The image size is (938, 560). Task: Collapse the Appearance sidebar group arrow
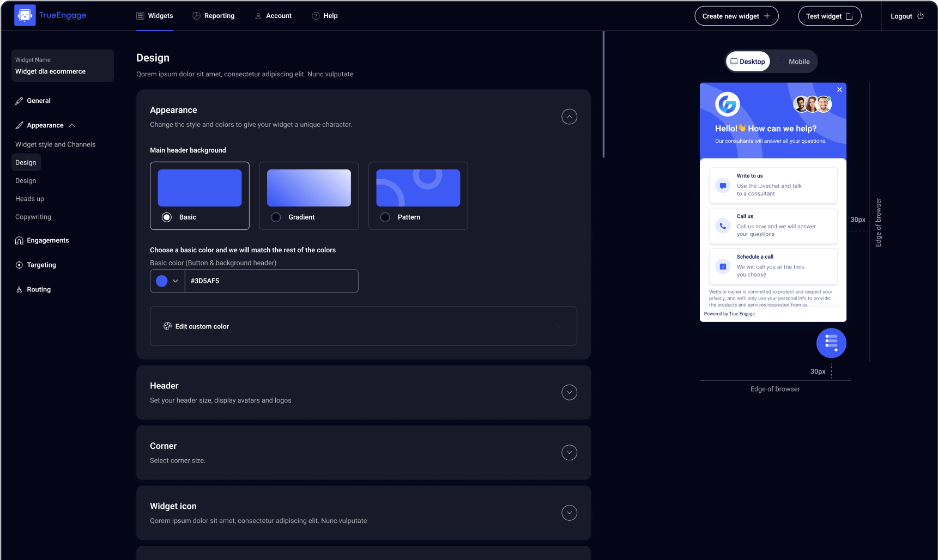(72, 125)
